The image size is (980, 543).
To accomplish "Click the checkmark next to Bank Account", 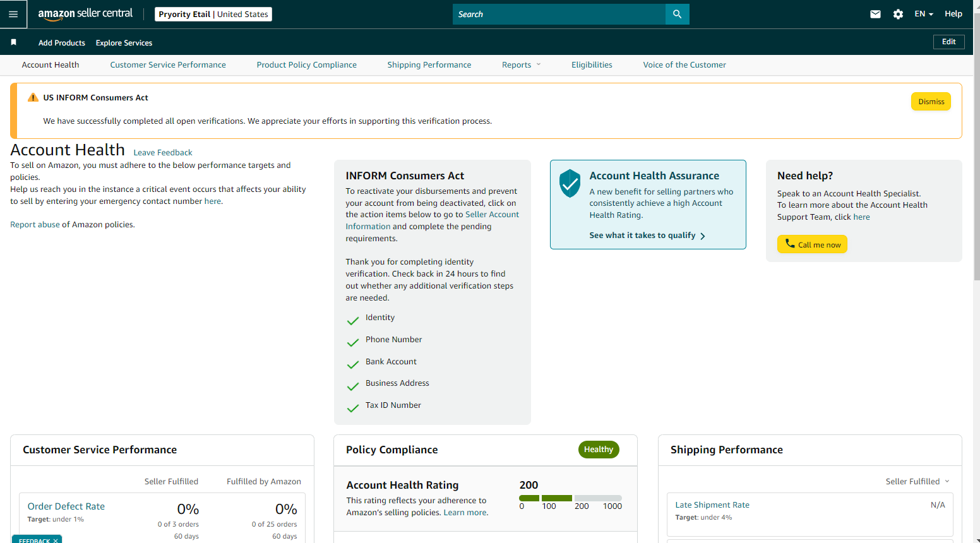I will (x=353, y=365).
